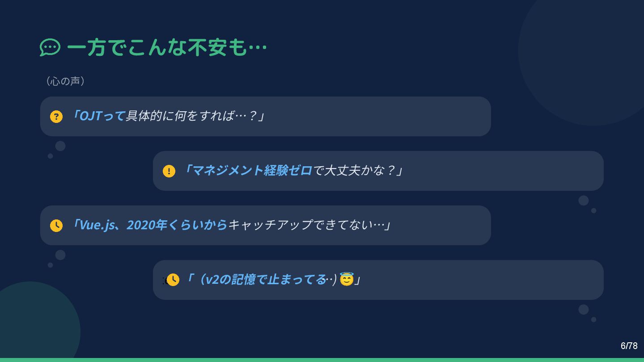
Task: Click the angel halo smiley emoji
Action: point(347,279)
